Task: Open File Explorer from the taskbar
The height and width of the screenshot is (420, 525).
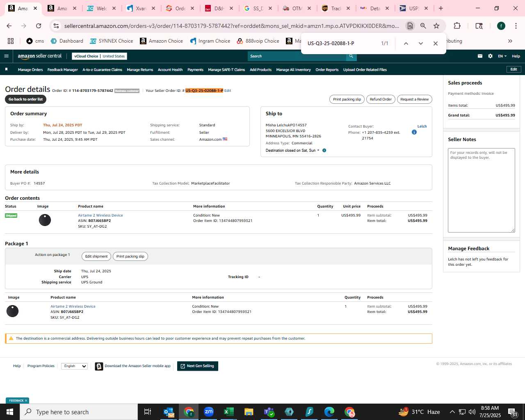Action: [x=249, y=412]
